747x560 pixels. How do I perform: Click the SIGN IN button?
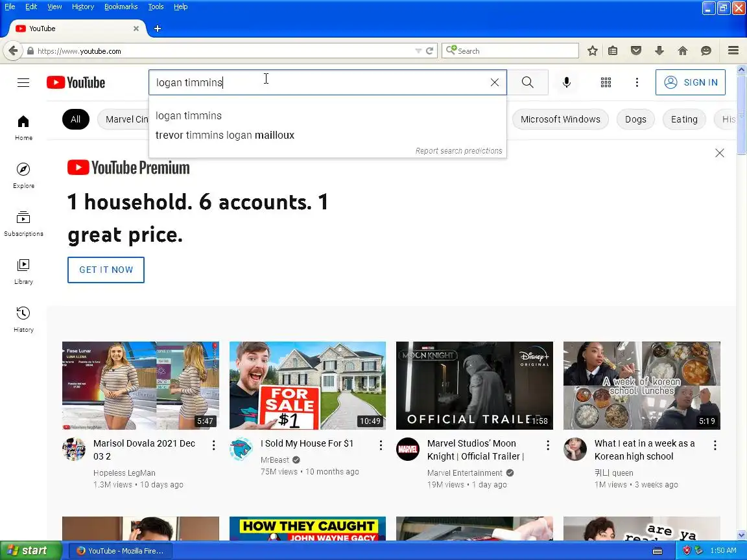point(691,82)
